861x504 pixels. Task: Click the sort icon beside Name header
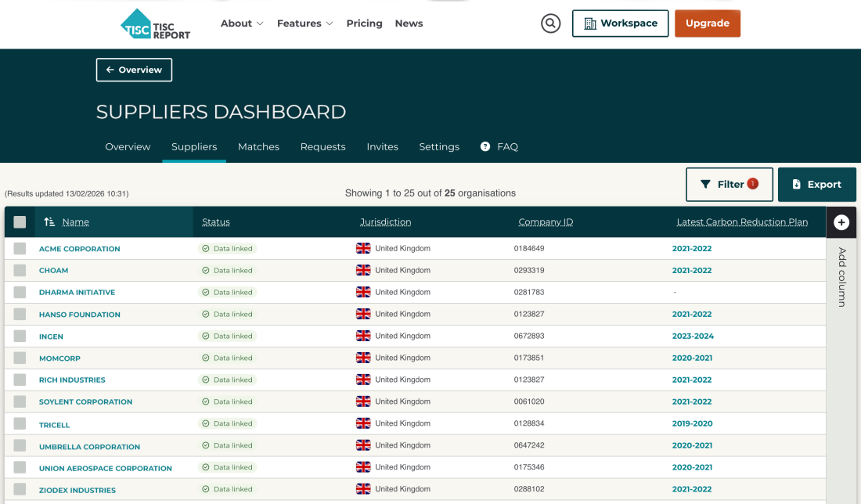49,222
